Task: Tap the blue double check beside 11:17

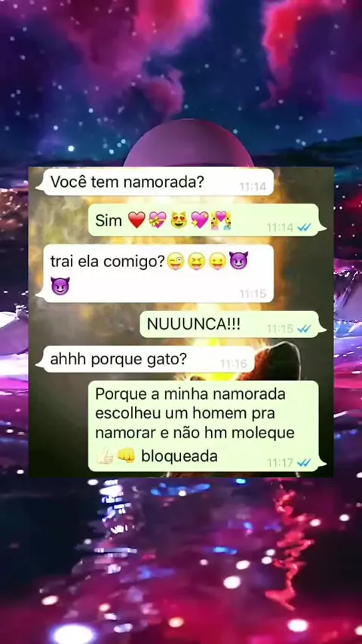Action: (x=304, y=463)
